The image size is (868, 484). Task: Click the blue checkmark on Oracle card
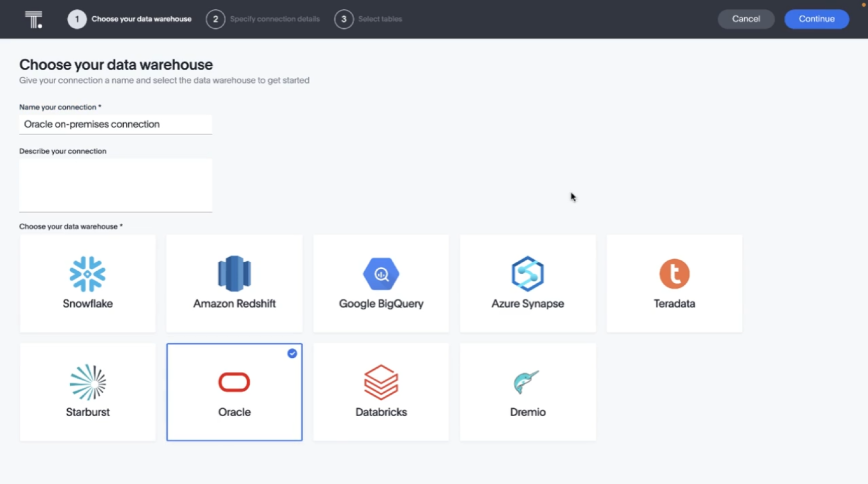click(292, 353)
